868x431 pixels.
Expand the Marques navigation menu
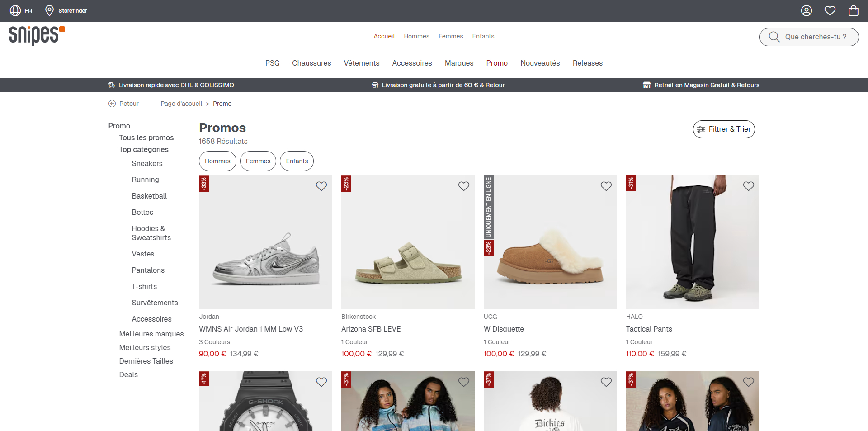pyautogui.click(x=459, y=63)
